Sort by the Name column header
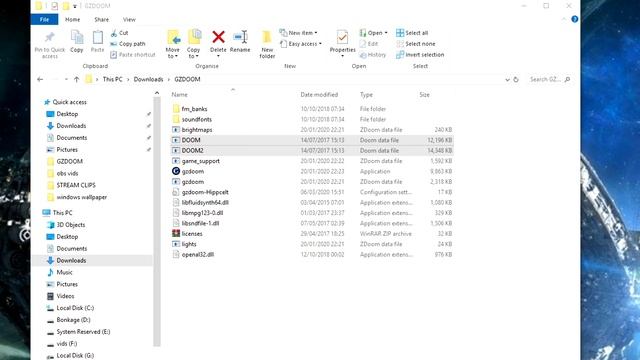The width and height of the screenshot is (640, 360). [x=180, y=95]
